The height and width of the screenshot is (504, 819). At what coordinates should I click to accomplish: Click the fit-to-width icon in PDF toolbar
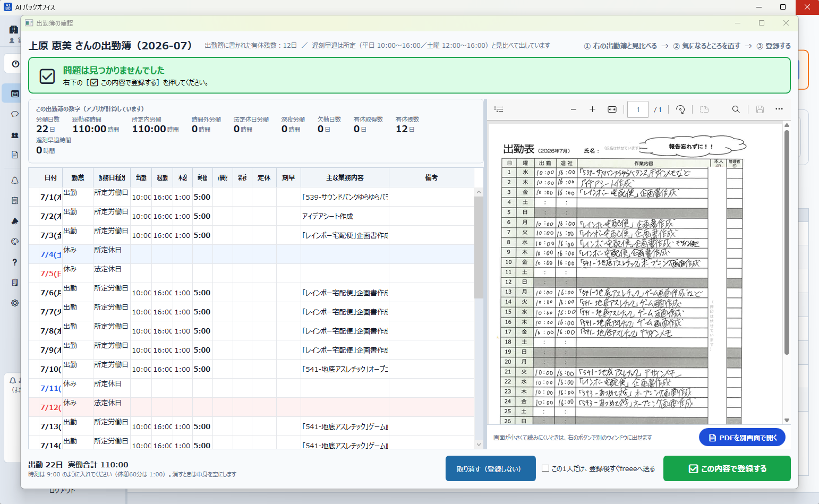(x=612, y=109)
